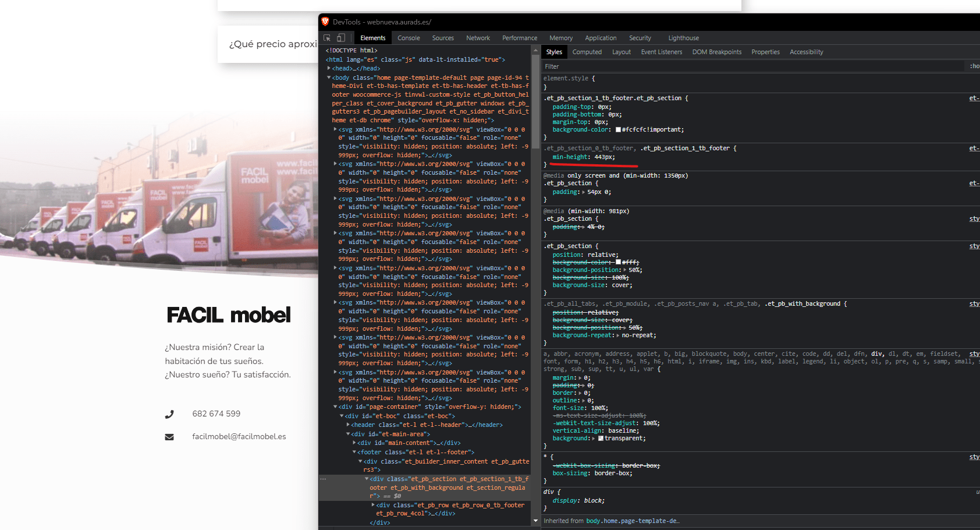Activate the inspect element picker icon
Image resolution: width=980 pixels, height=530 pixels.
[327, 38]
